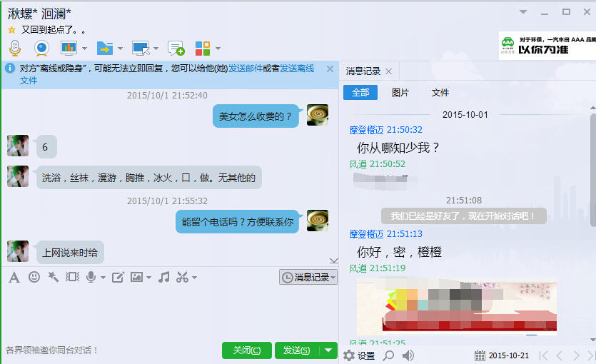
Task: Open the font formatting A icon
Action: [x=14, y=278]
